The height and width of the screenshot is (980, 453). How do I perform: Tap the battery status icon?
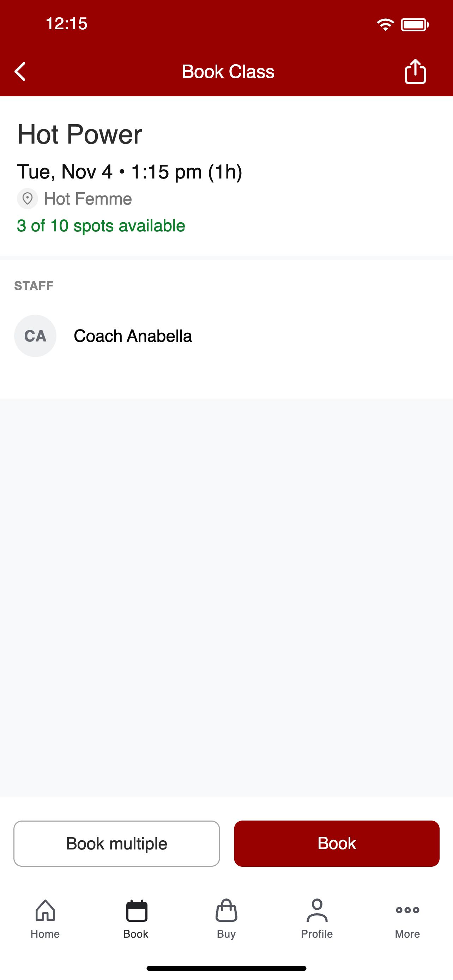tap(415, 25)
